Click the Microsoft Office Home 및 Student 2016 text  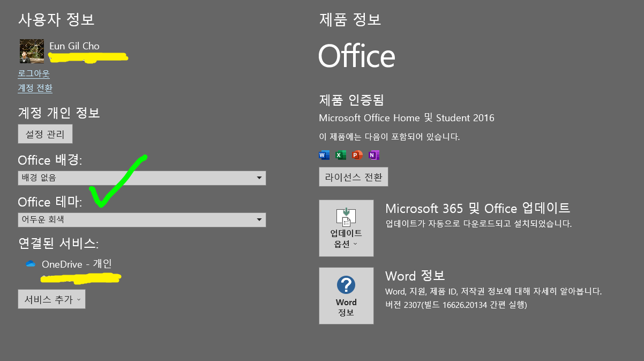point(407,117)
